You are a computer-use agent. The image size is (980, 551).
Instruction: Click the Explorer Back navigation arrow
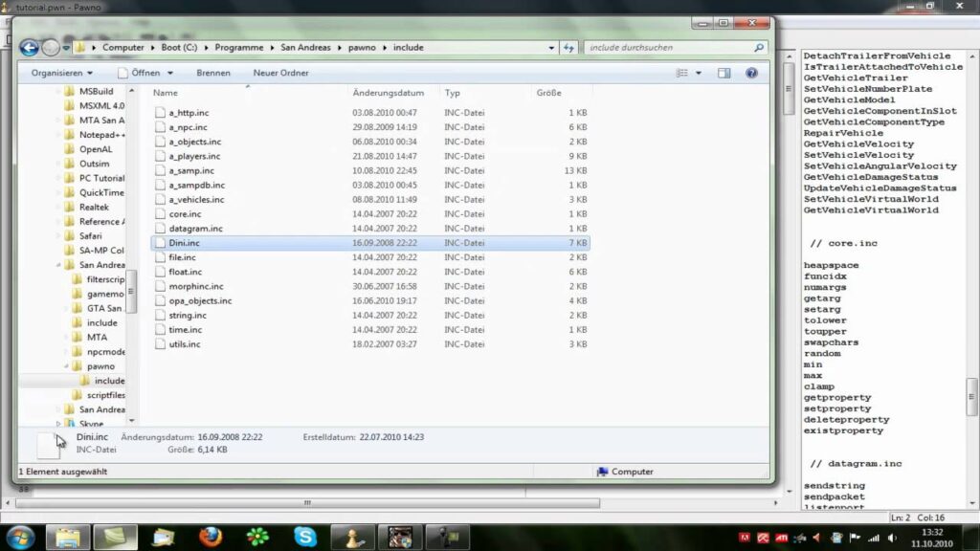(x=29, y=48)
